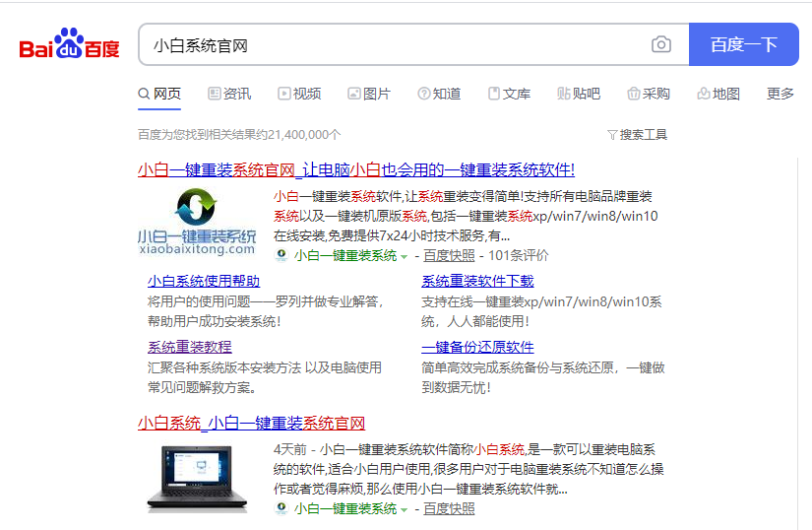The height and width of the screenshot is (530, 812).
Task: Open the 一键备份还原软件 sublink
Action: coord(477,347)
